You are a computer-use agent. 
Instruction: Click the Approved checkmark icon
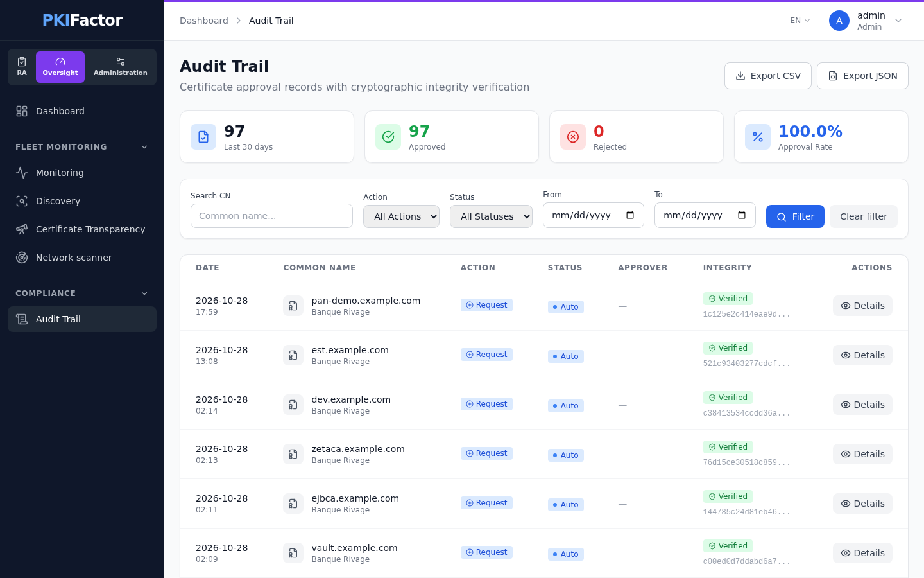[388, 137]
